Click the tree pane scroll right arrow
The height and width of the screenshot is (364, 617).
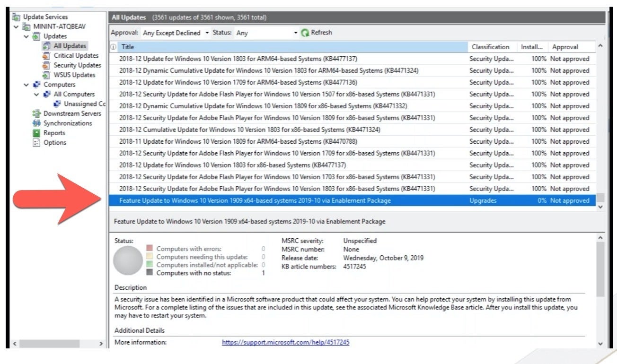pyautogui.click(x=101, y=344)
